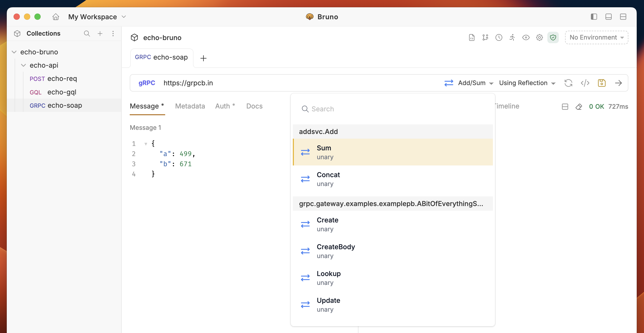Select the Concat unary method

pos(328,179)
